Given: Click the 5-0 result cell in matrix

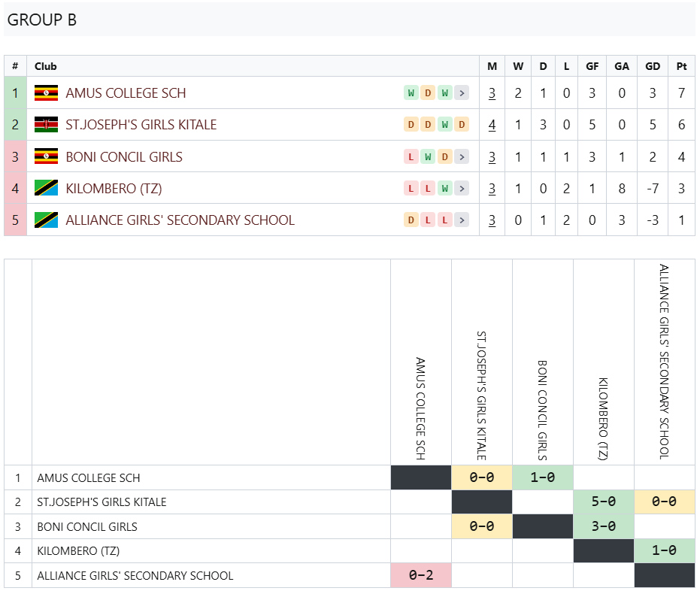Looking at the screenshot, I should click(604, 502).
